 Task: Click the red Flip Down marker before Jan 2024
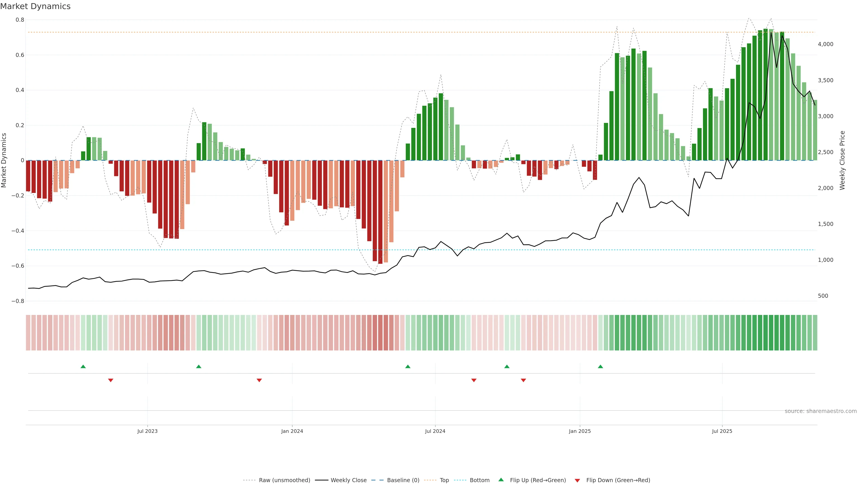coord(259,380)
